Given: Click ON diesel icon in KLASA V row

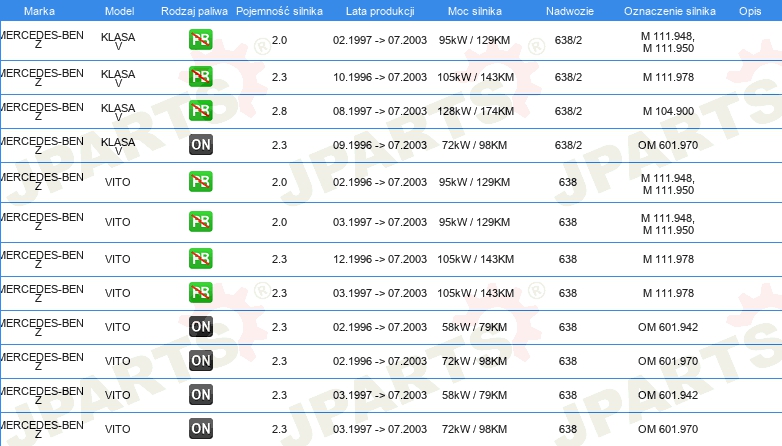Looking at the screenshot, I should coord(200,145).
